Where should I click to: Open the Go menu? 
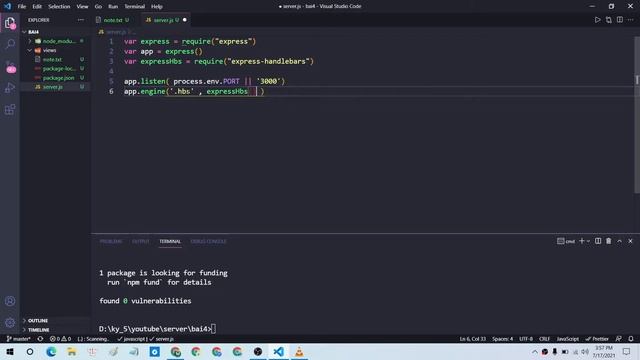(x=98, y=7)
